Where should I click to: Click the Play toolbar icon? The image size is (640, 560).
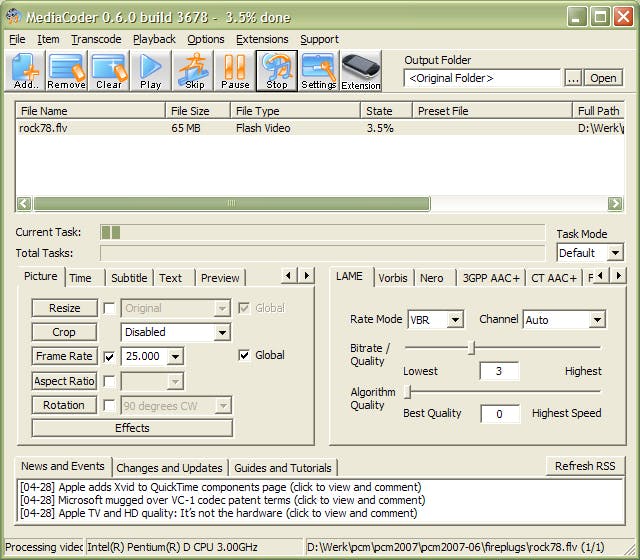point(151,71)
